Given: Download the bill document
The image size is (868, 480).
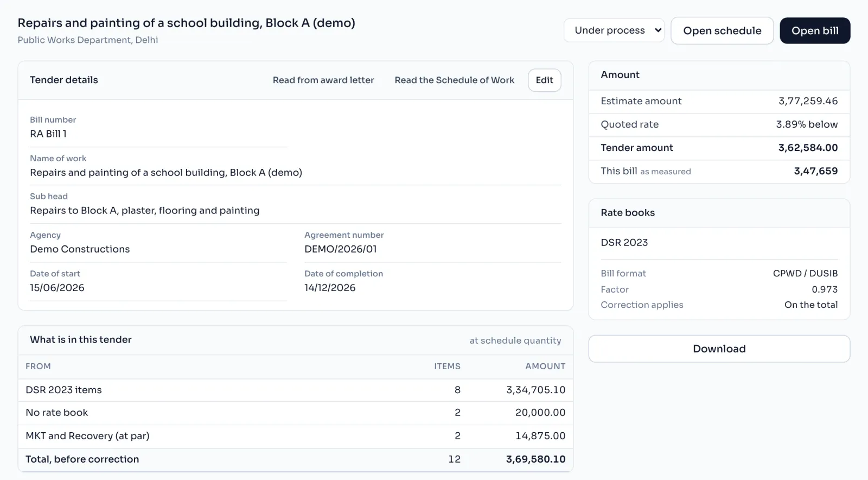Looking at the screenshot, I should pos(719,349).
